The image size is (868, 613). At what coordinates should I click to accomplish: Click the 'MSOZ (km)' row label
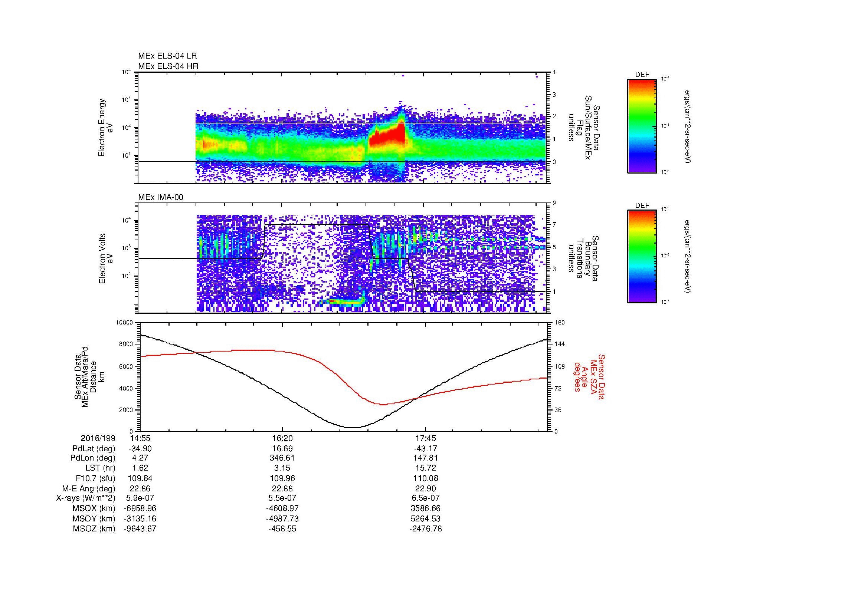pos(94,529)
